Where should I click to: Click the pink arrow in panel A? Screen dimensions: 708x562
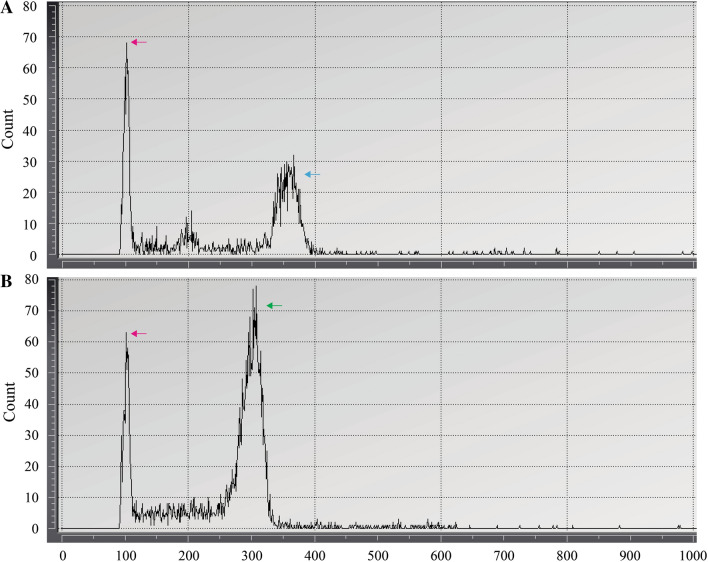(x=139, y=43)
